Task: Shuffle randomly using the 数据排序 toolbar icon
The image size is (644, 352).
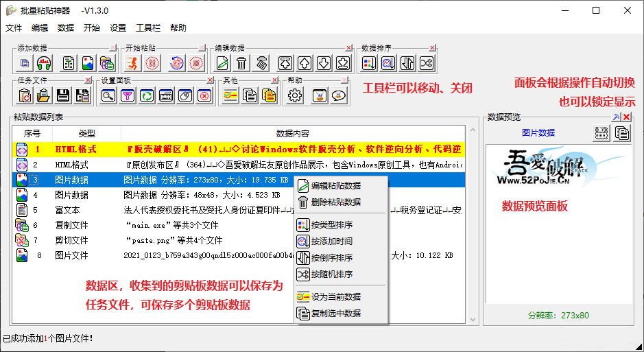Action: point(427,63)
